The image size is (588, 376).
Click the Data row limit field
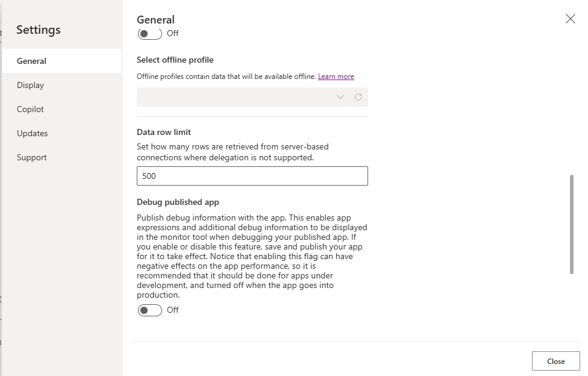252,176
